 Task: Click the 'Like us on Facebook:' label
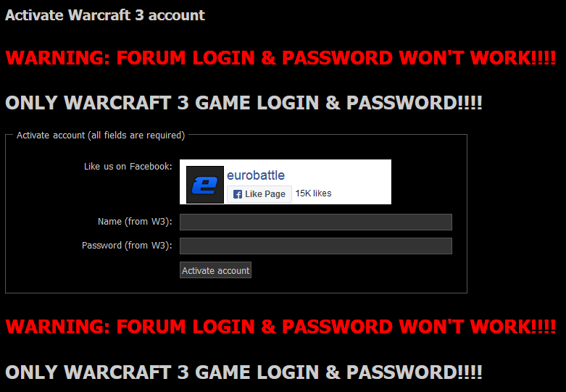click(128, 167)
